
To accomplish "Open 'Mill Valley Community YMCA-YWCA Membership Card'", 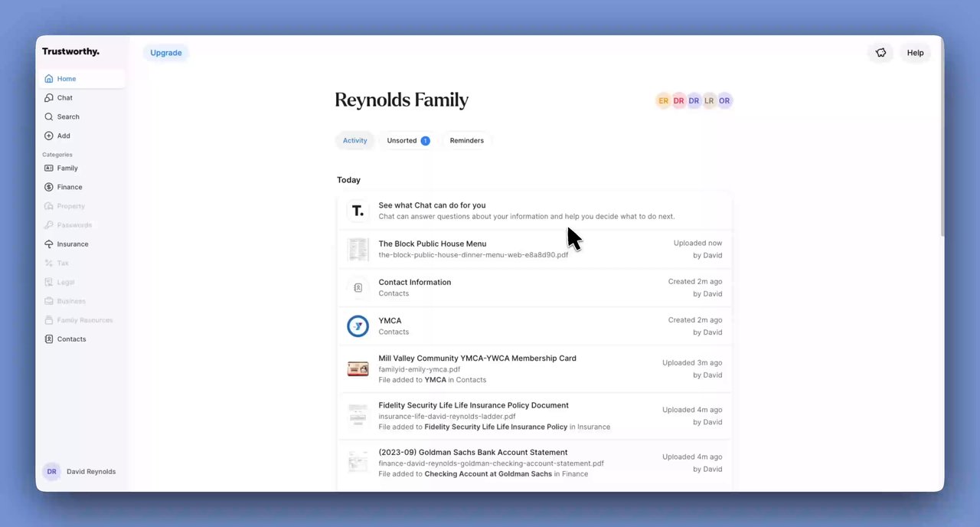I will coord(477,358).
